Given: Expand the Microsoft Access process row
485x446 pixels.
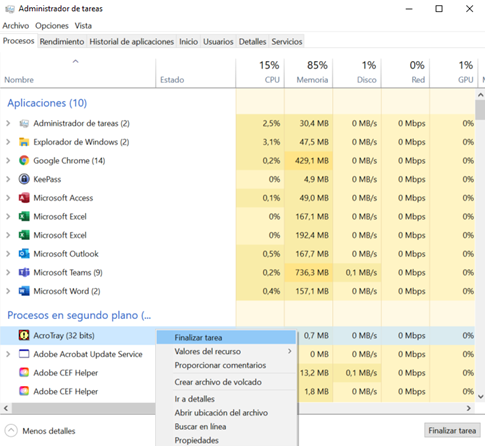Looking at the screenshot, I should [x=8, y=198].
